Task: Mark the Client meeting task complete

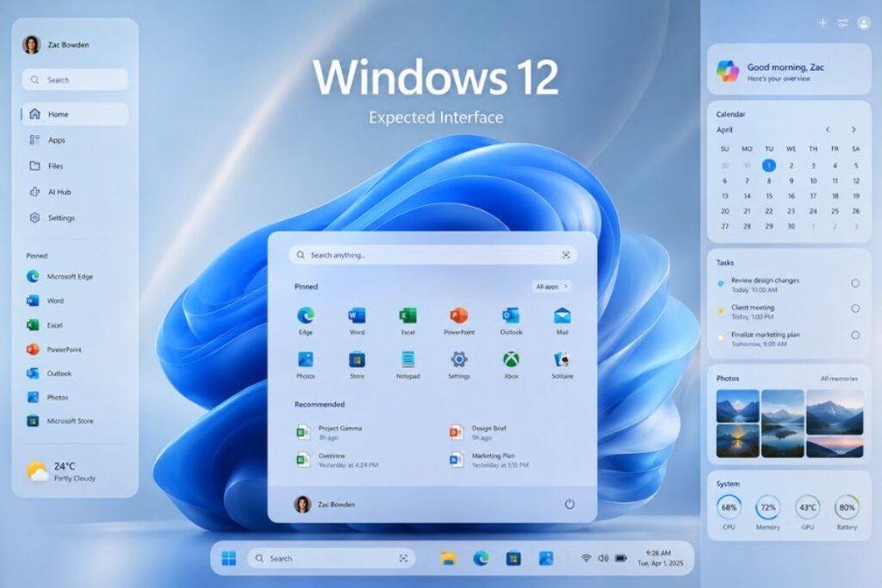Action: pyautogui.click(x=855, y=308)
